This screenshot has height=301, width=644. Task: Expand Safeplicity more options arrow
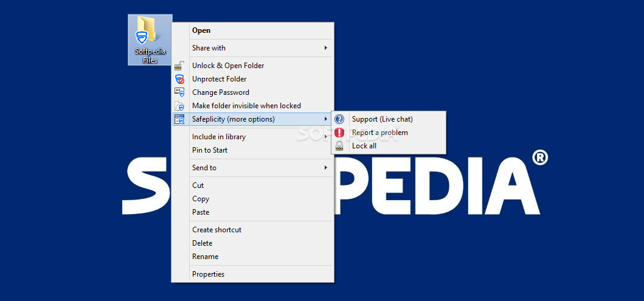pyautogui.click(x=326, y=119)
